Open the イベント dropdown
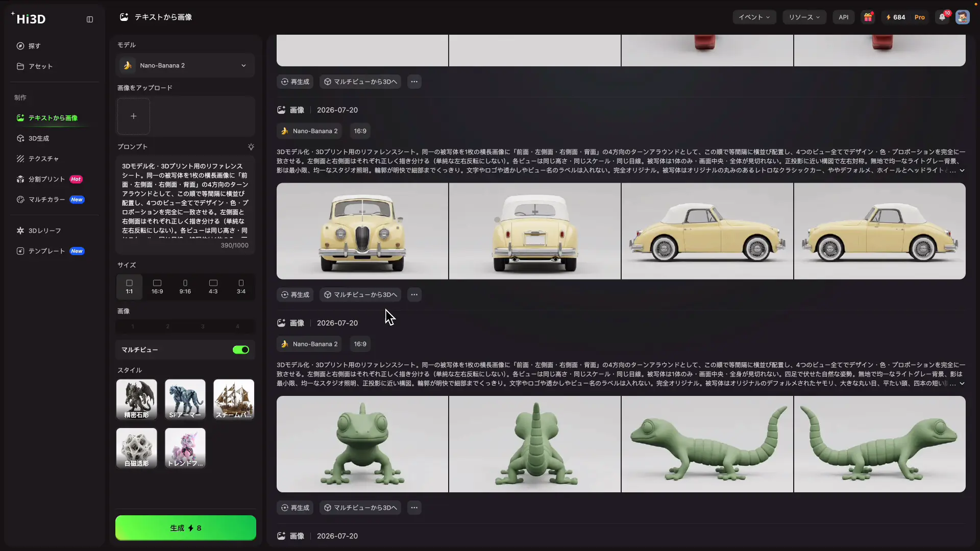Viewport: 980px width, 551px height. (754, 17)
